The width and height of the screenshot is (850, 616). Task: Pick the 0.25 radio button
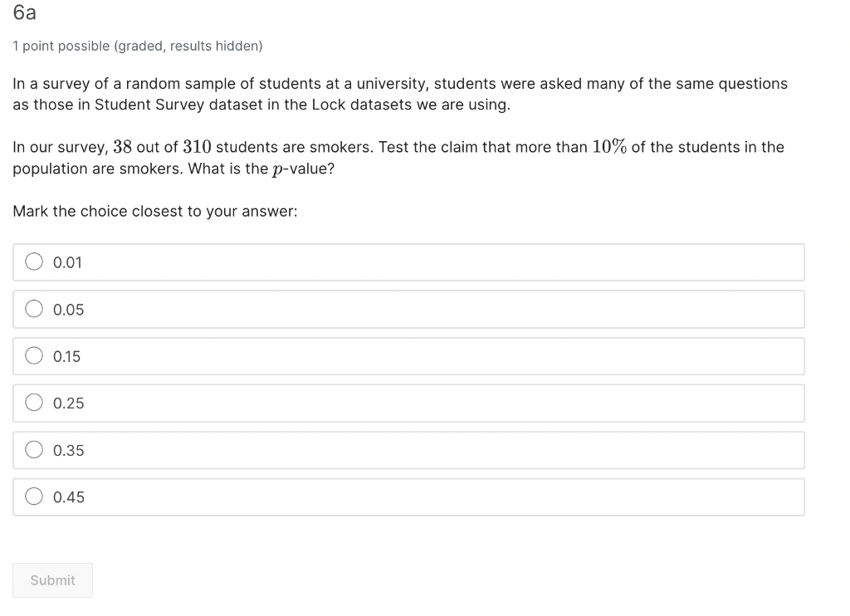point(34,403)
